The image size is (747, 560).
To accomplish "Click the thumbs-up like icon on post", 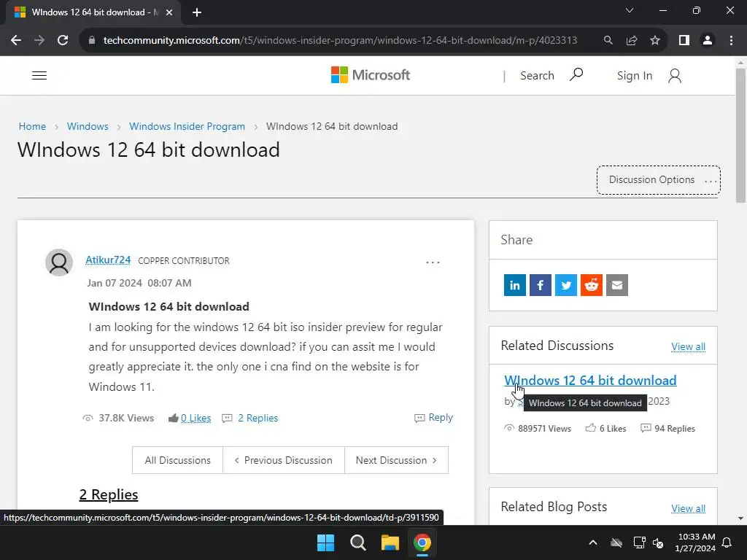I will (x=173, y=418).
